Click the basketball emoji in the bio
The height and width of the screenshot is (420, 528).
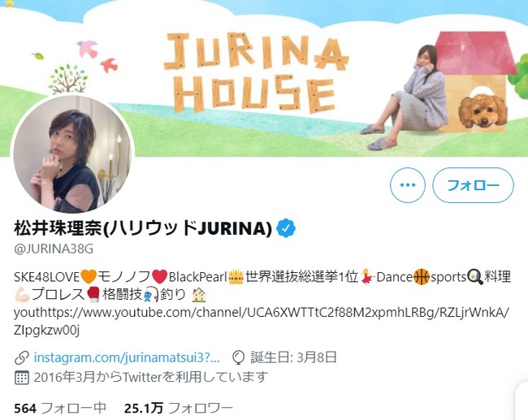point(422,277)
